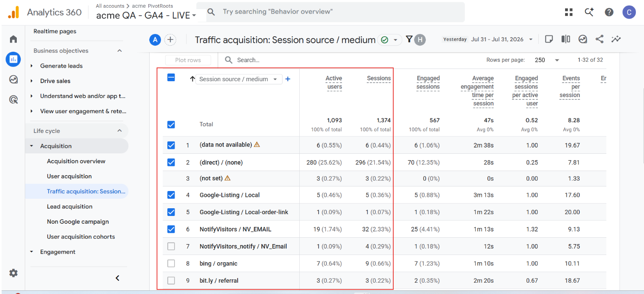The image size is (644, 294).
Task: Click the Plot rows button
Action: click(188, 60)
